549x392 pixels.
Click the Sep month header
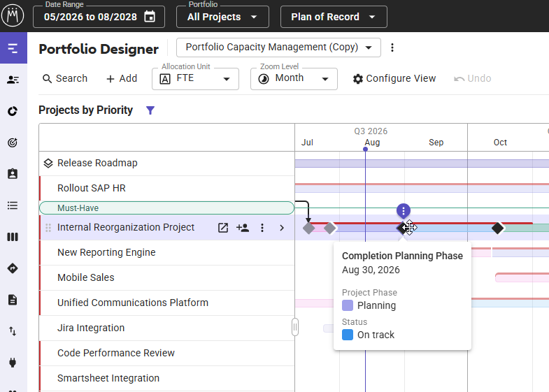tap(436, 143)
